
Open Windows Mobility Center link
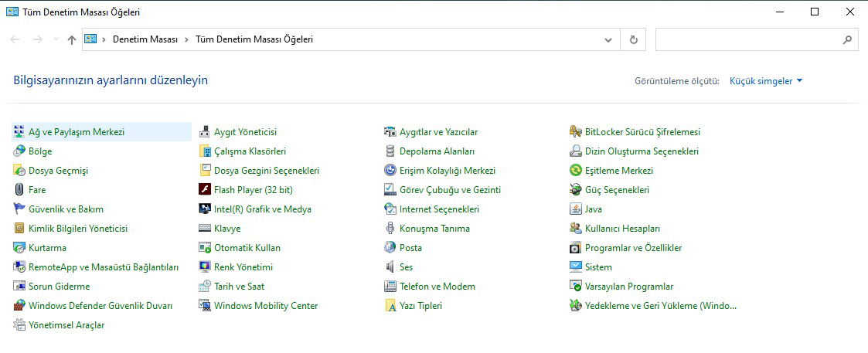point(266,305)
